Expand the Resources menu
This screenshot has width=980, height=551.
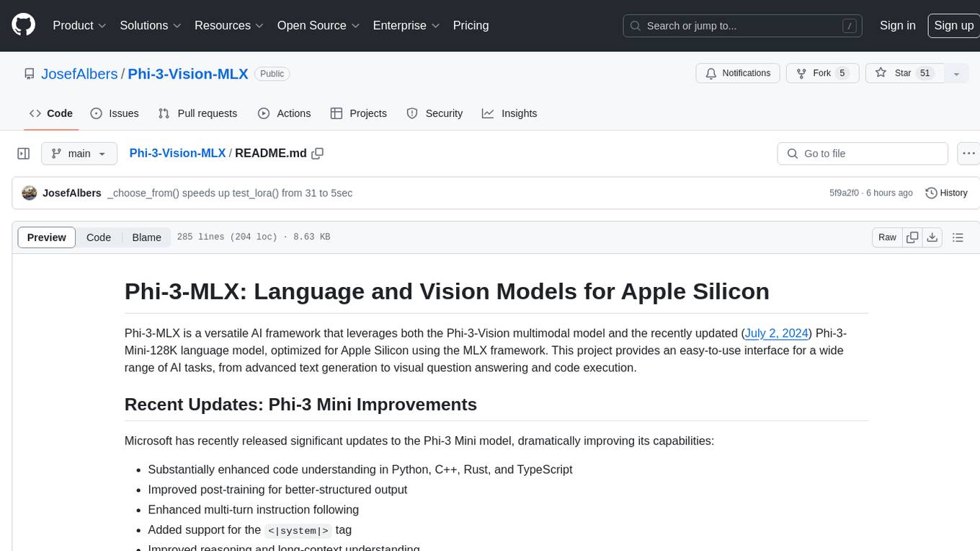[229, 25]
